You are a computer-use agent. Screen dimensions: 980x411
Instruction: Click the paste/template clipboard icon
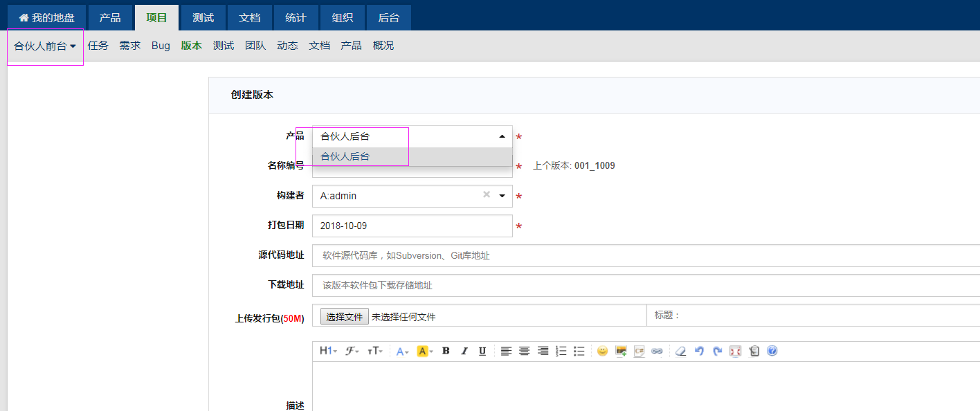(754, 351)
